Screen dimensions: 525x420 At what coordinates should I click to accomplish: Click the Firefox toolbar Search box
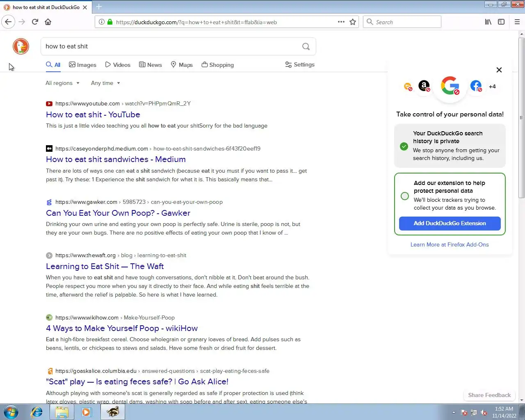point(402,22)
